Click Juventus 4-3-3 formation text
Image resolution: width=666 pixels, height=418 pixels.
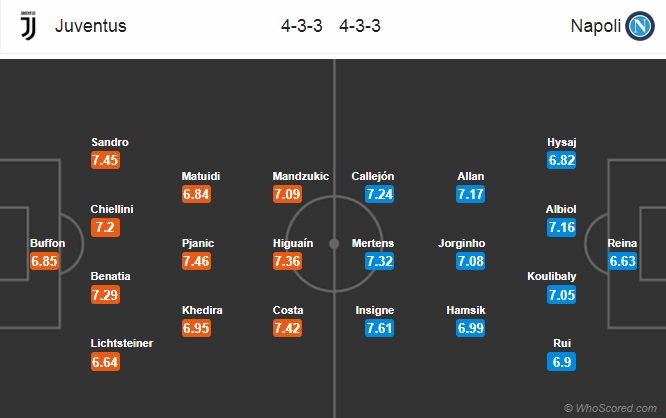pos(302,26)
